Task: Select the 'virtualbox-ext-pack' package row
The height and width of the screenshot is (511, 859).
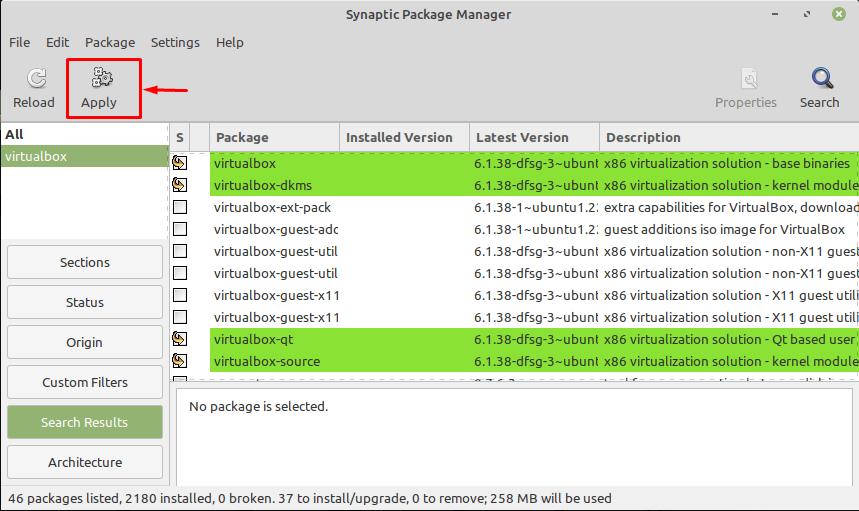Action: 514,207
